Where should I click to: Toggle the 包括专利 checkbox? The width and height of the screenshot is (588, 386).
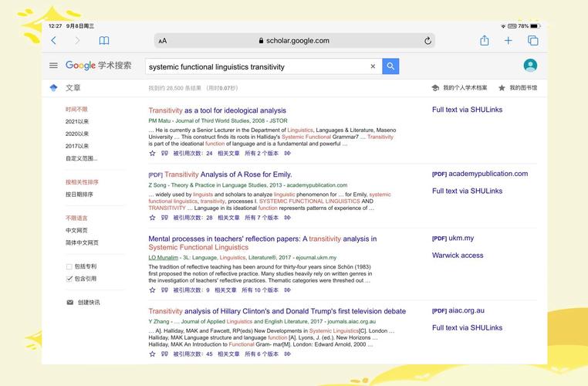click(69, 266)
